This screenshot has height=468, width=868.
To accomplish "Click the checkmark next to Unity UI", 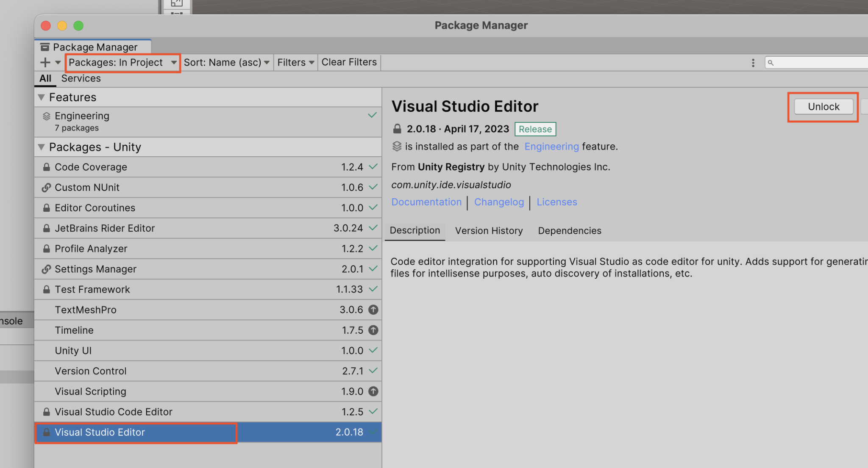I will 373,350.
